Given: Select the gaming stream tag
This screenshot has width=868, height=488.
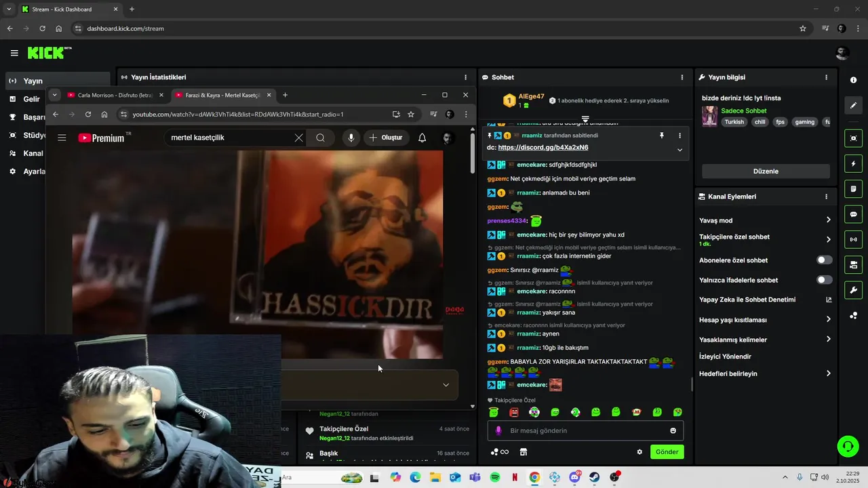Looking at the screenshot, I should 804,122.
